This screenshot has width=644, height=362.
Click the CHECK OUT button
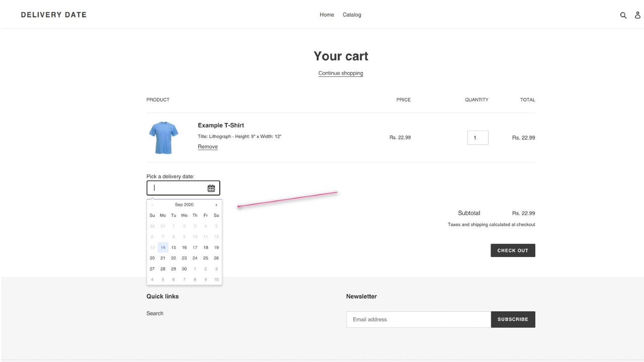tap(513, 250)
